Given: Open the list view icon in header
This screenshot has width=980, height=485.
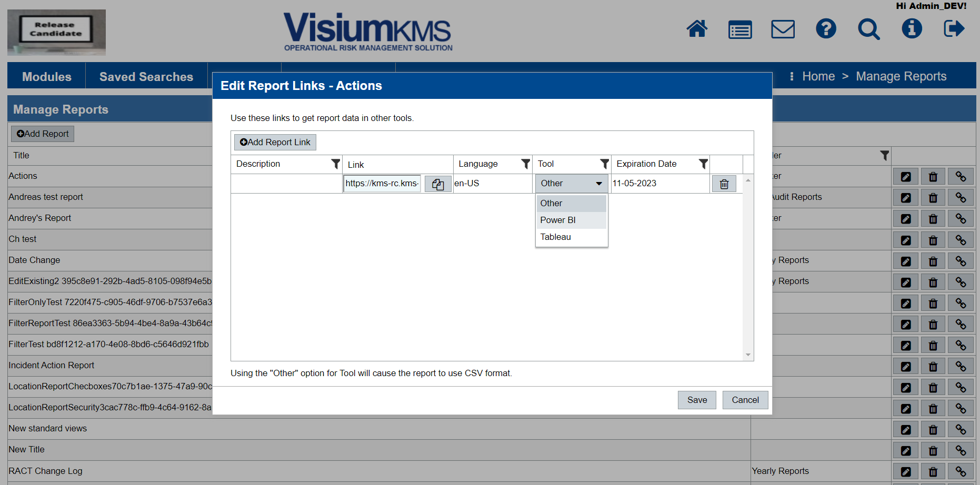Looking at the screenshot, I should click(740, 29).
